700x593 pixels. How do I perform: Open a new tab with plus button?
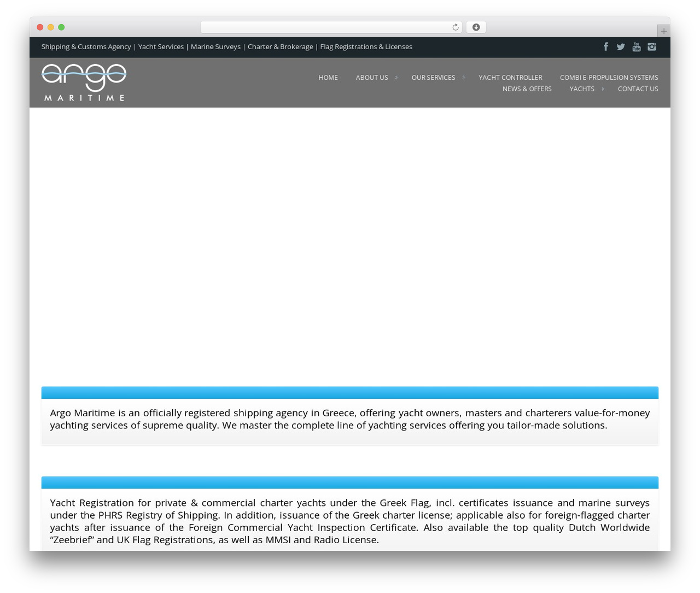point(663,31)
